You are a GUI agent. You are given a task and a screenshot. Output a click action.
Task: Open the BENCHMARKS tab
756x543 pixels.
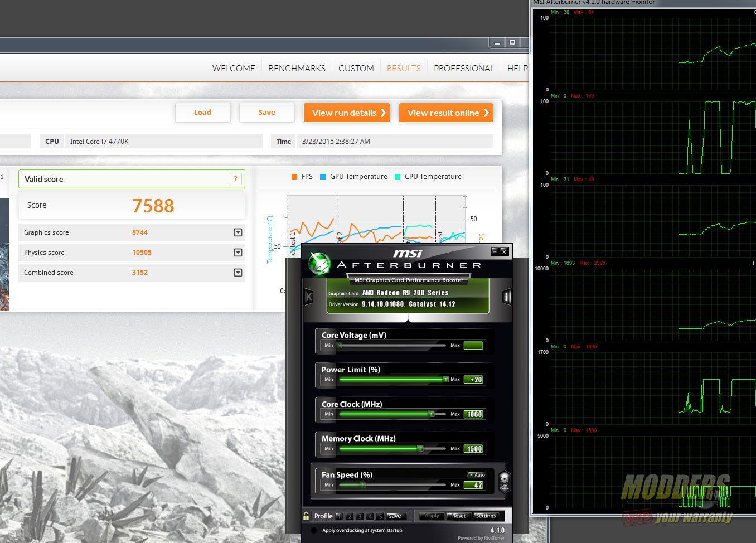pos(297,68)
